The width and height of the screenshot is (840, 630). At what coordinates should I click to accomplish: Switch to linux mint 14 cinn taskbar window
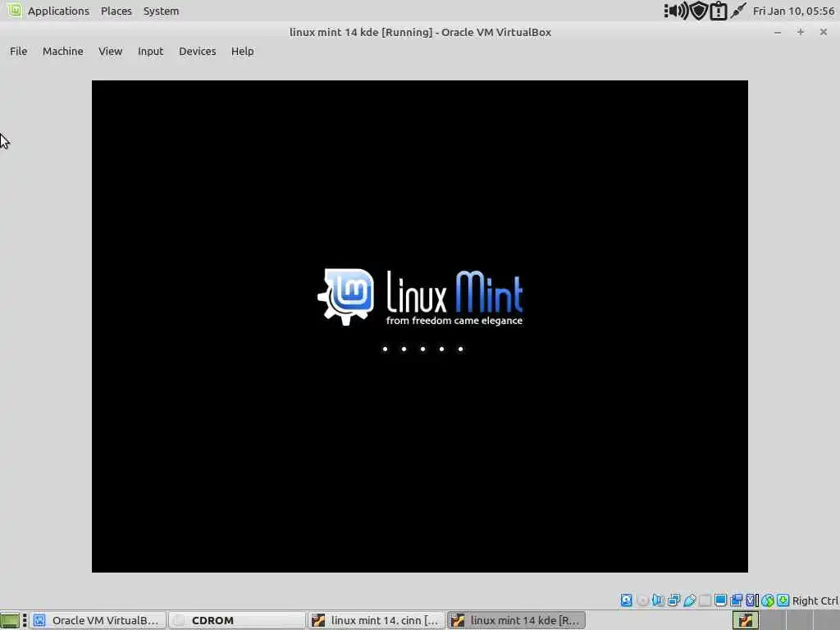(x=377, y=620)
